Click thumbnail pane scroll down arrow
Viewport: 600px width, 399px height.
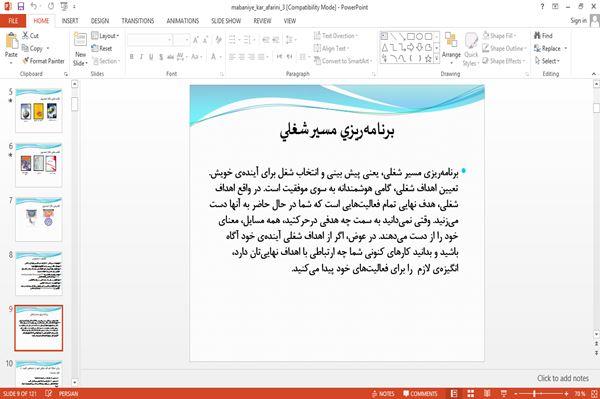point(75,382)
